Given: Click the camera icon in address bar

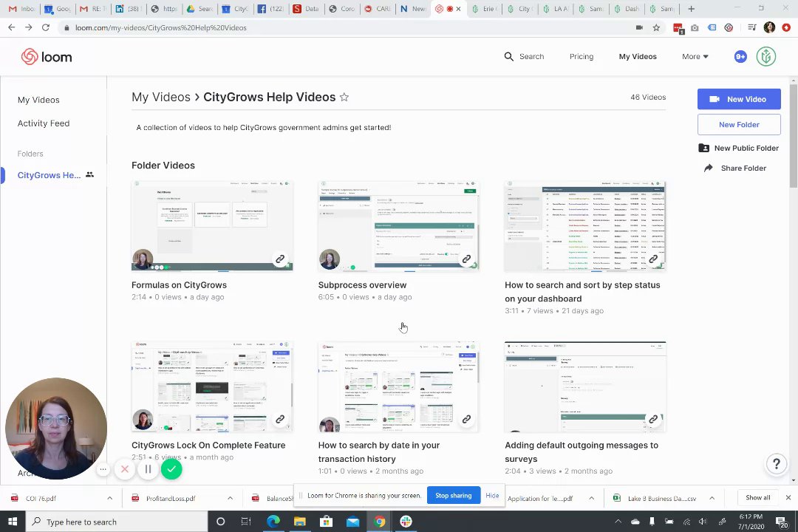Looking at the screenshot, I should coord(639,27).
